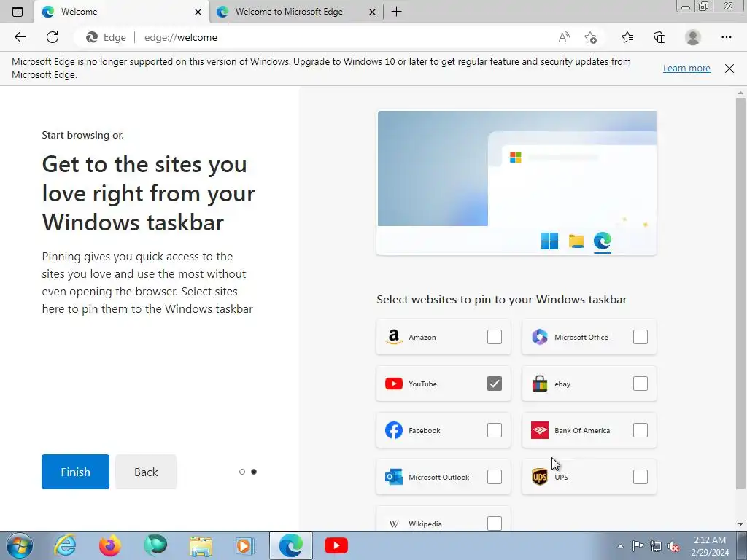Click the active Edge taskbar button
This screenshot has width=747, height=560.
pyautogui.click(x=291, y=545)
